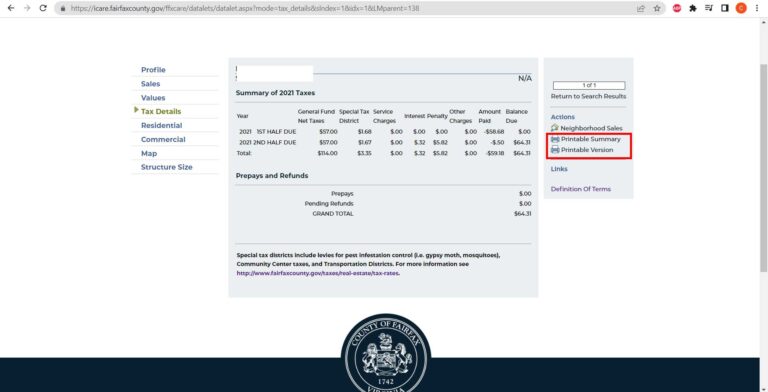This screenshot has width=768, height=392.
Task: Click the printer icon beside Printable Version
Action: [x=555, y=150]
